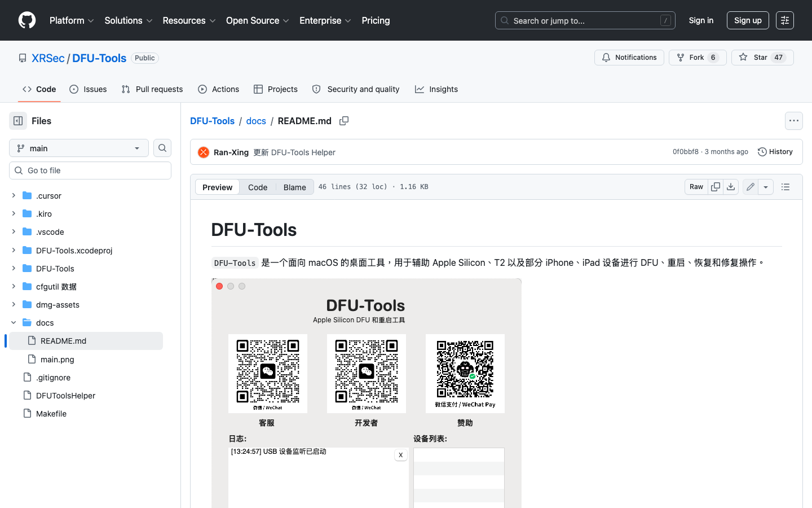Viewport: 812px width, 508px height.
Task: Open the Enterprise menu
Action: point(325,20)
